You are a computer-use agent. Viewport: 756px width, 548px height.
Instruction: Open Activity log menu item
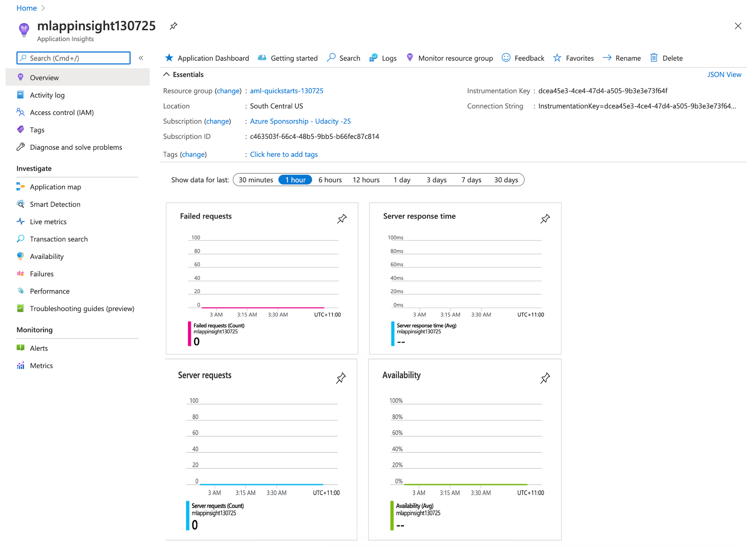[x=47, y=95]
